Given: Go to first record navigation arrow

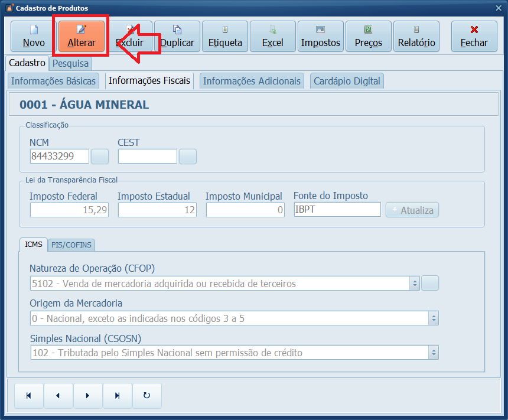Looking at the screenshot, I should [x=28, y=396].
